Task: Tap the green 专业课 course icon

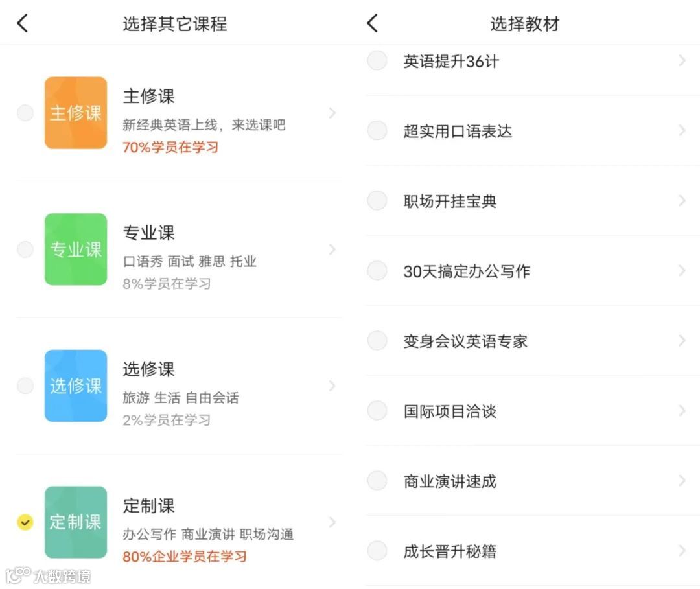Action: point(75,249)
